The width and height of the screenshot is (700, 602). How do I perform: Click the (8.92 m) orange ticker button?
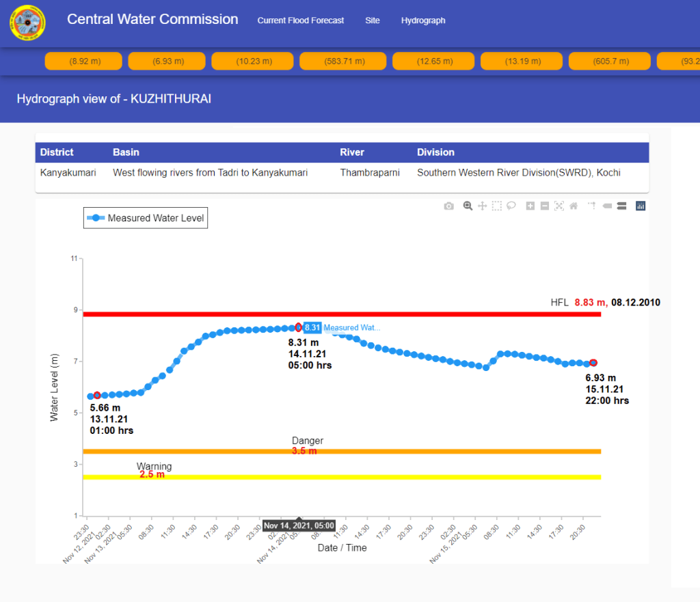point(84,61)
